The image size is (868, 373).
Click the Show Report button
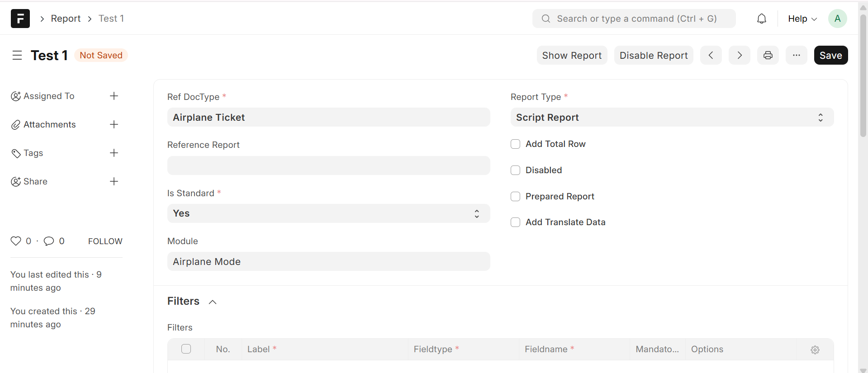tap(572, 55)
